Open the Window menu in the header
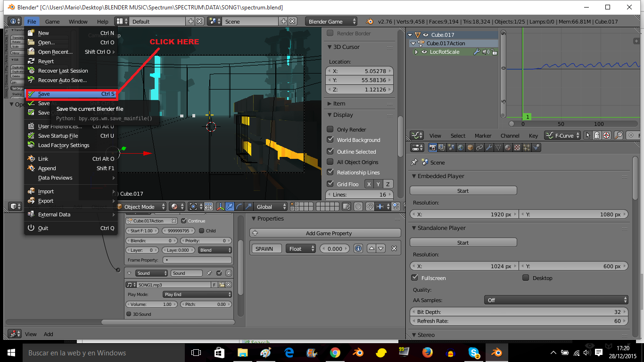Image resolution: width=644 pixels, height=362 pixels. pos(78,22)
